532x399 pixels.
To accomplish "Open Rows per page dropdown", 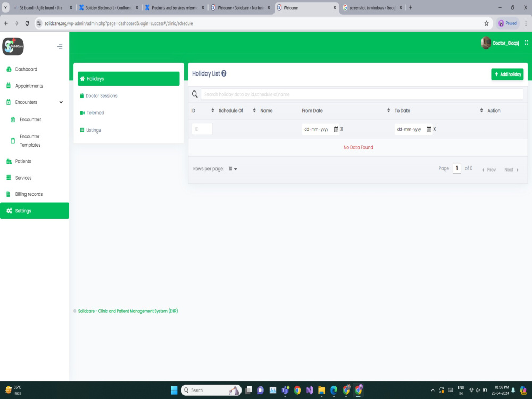I will coord(233,169).
